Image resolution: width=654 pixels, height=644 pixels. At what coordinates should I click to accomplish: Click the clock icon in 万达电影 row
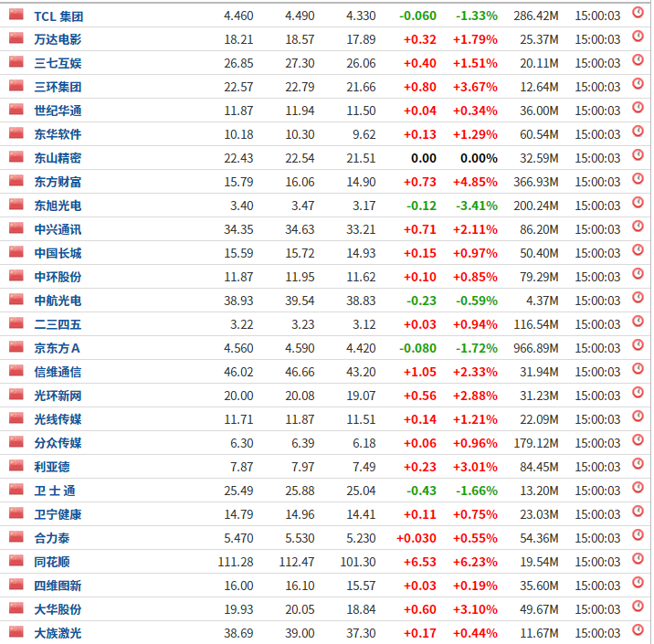coord(638,37)
